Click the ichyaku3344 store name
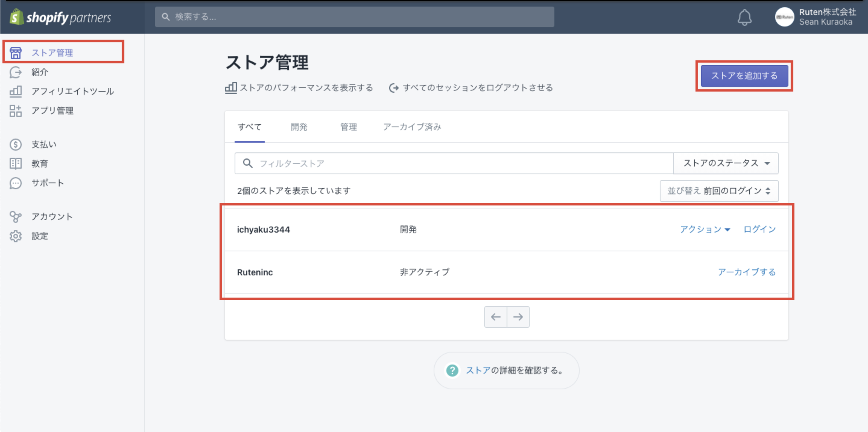This screenshot has width=868, height=432. pyautogui.click(x=264, y=230)
